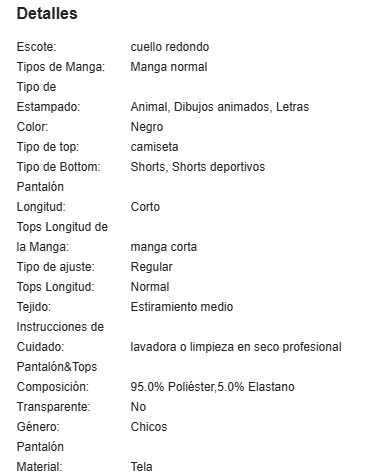Click the Tela material value

[141, 467]
